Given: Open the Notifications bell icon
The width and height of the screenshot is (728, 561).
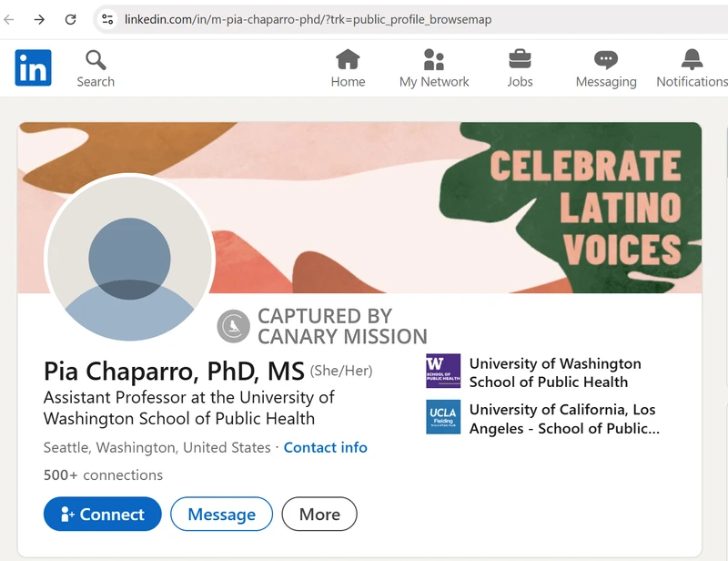Looking at the screenshot, I should [692, 60].
